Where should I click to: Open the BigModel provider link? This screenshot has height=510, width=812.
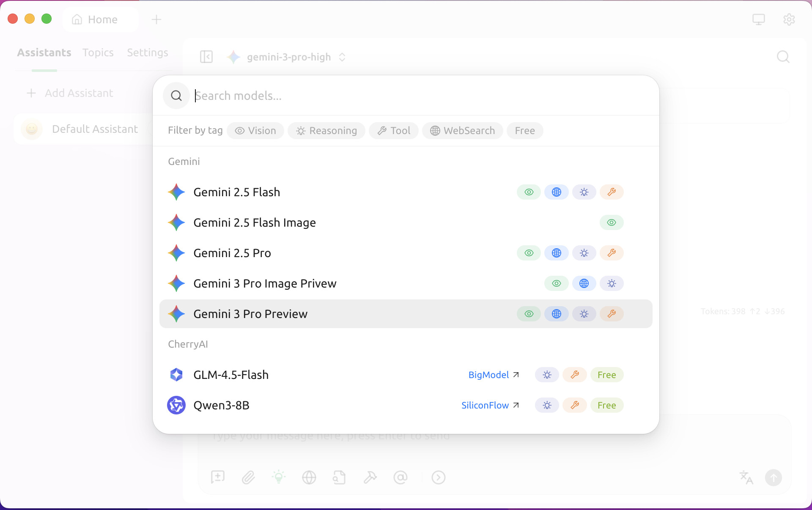click(494, 375)
